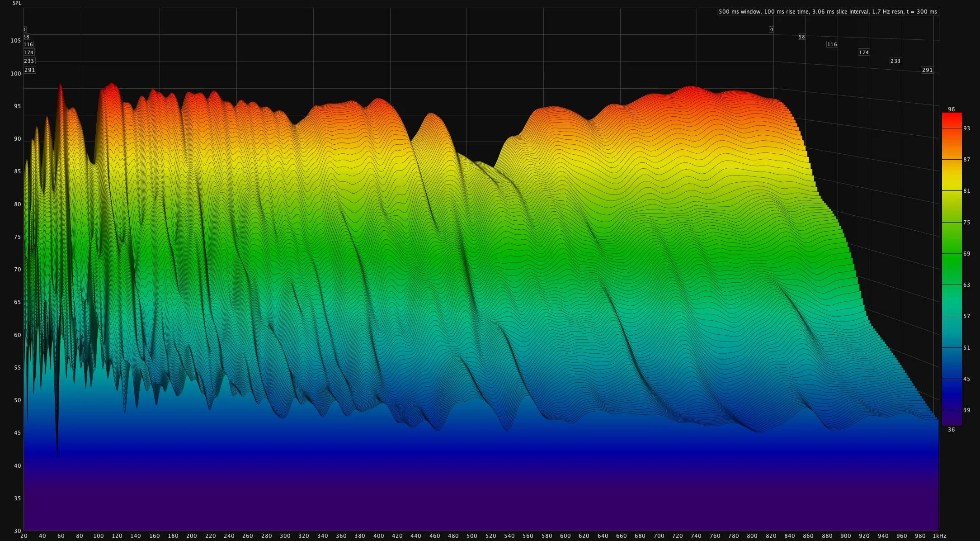
Task: Click the 36 value below color scale
Action: (x=952, y=430)
